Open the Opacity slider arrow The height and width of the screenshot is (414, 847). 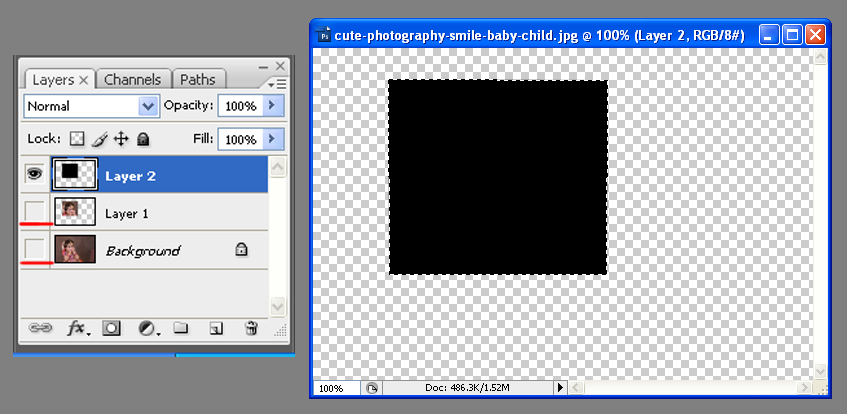tap(274, 105)
